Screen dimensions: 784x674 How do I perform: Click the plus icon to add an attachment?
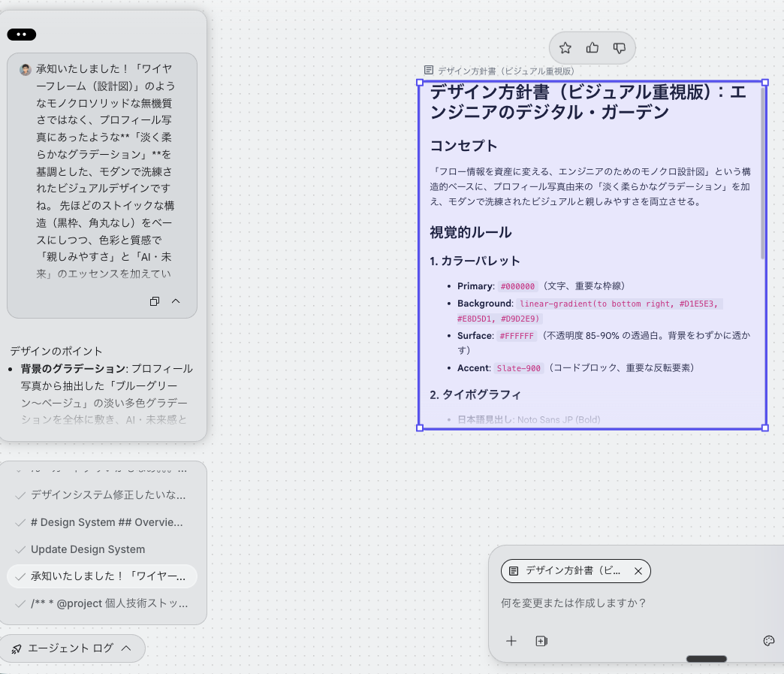(x=511, y=641)
